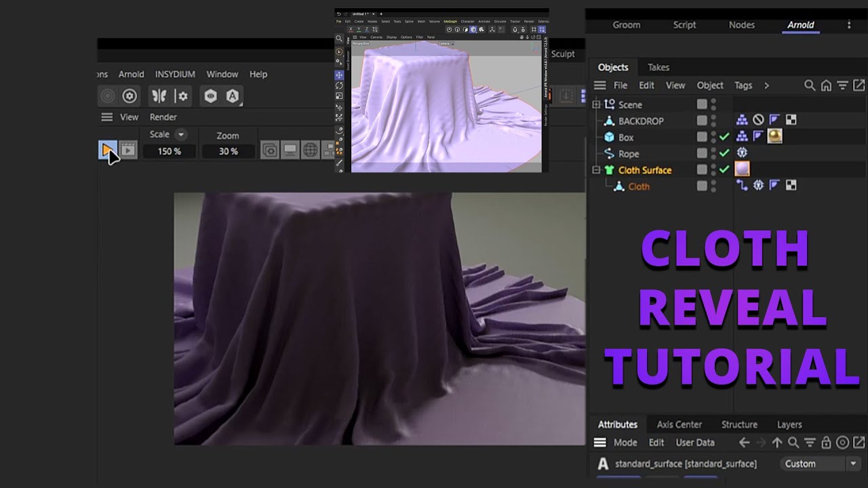Screen dimensions: 868x488
Task: Click the overlapping frames snapshot icon
Action: point(270,150)
